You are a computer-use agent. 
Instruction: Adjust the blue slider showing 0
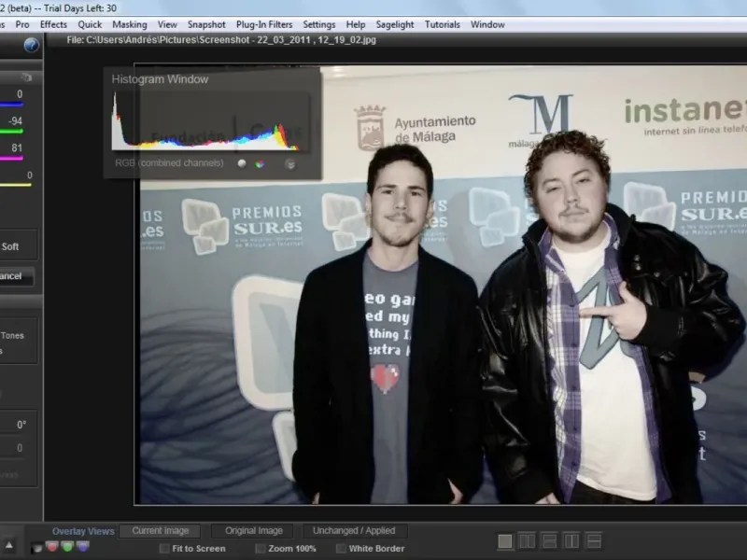[x=11, y=105]
